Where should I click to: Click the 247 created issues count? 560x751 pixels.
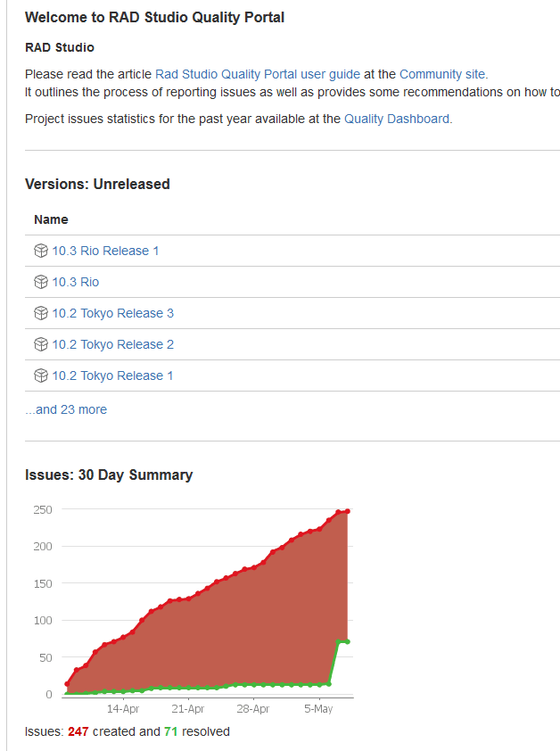[78, 732]
